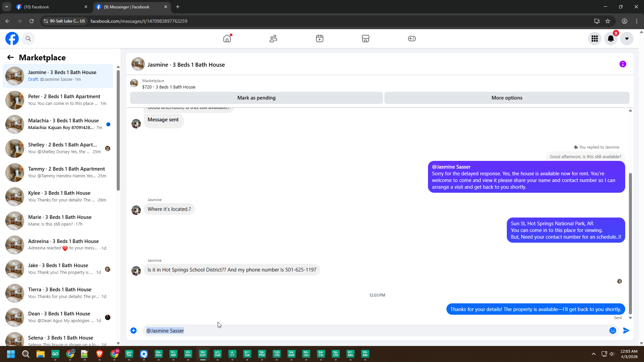Send the message with arrow icon
The image size is (644, 362).
coord(626,331)
